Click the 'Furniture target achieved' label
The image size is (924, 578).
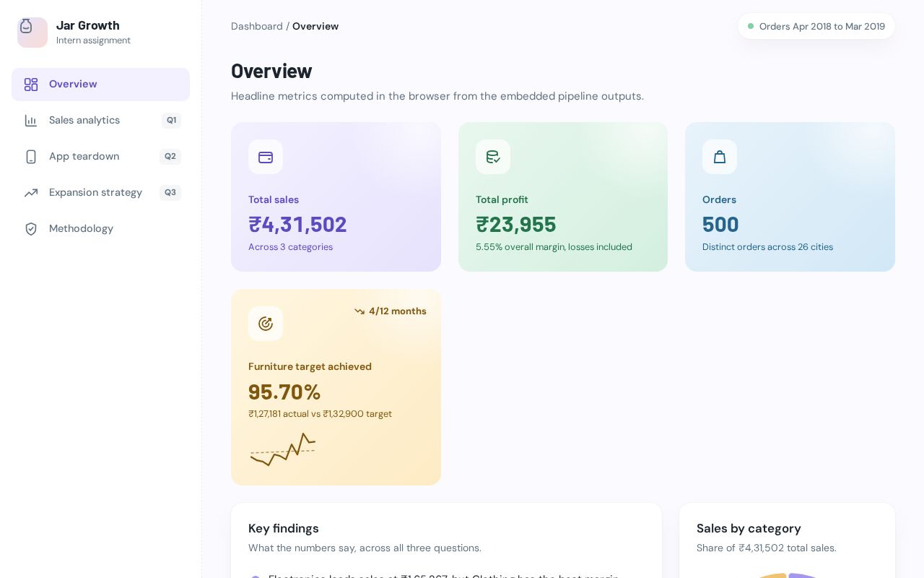[310, 367]
